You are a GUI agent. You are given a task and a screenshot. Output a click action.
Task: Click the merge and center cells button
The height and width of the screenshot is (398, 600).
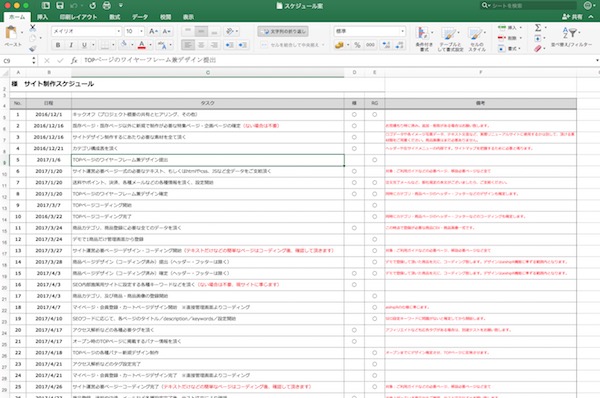(292, 45)
